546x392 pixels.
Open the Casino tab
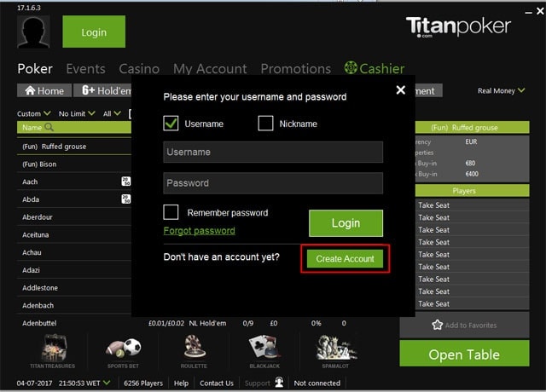(x=139, y=68)
